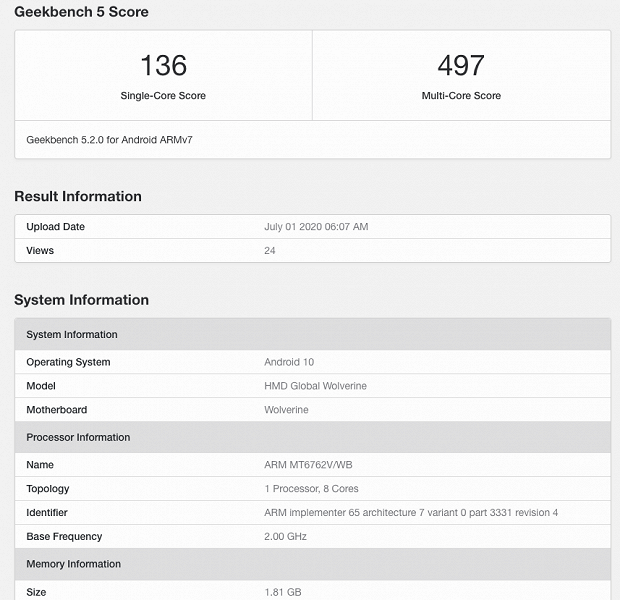Click the Result Information heading

click(x=78, y=196)
